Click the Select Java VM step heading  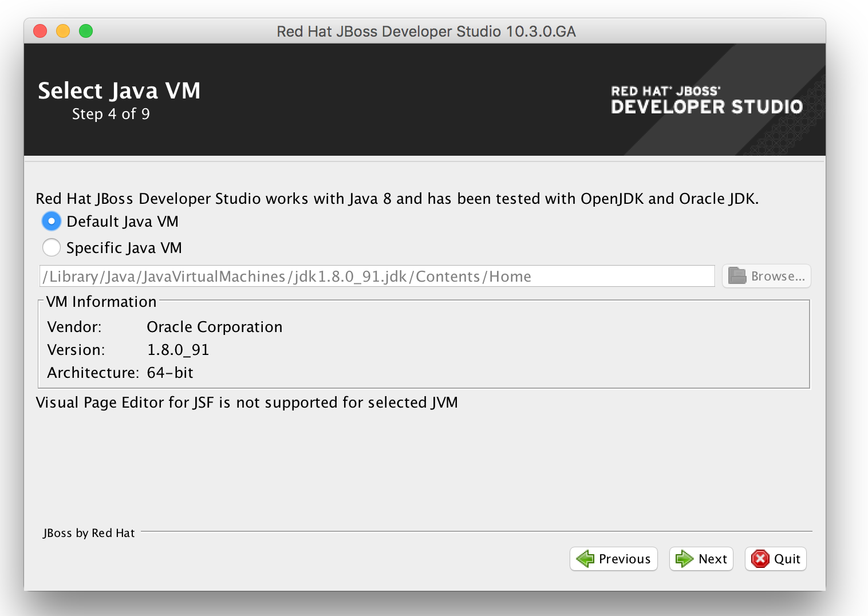click(x=119, y=90)
